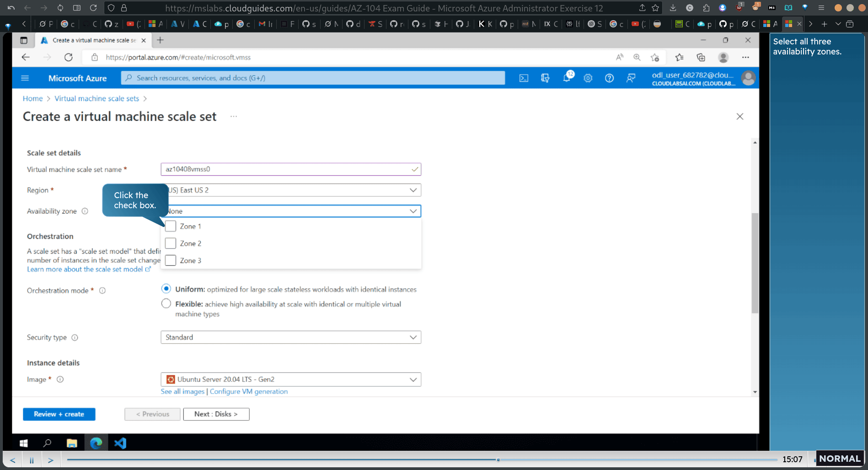The width and height of the screenshot is (868, 470).
Task: Click the Azure search resources box
Action: pyautogui.click(x=313, y=78)
